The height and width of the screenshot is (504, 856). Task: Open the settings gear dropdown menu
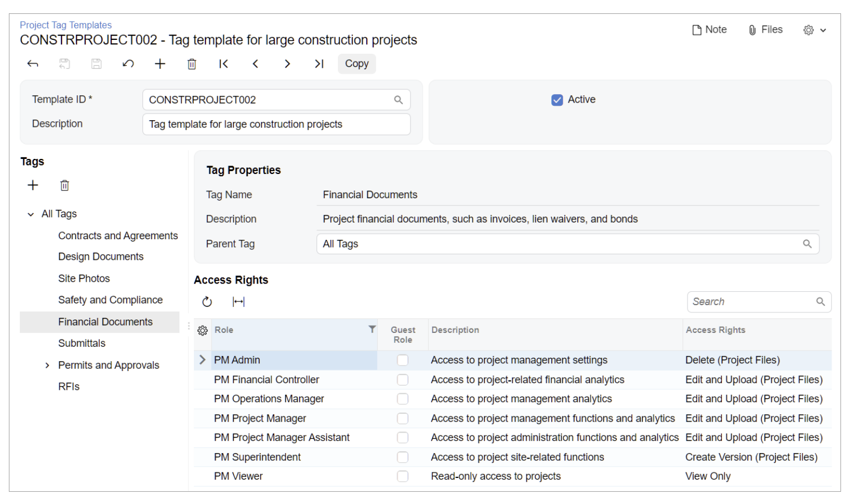pos(814,30)
